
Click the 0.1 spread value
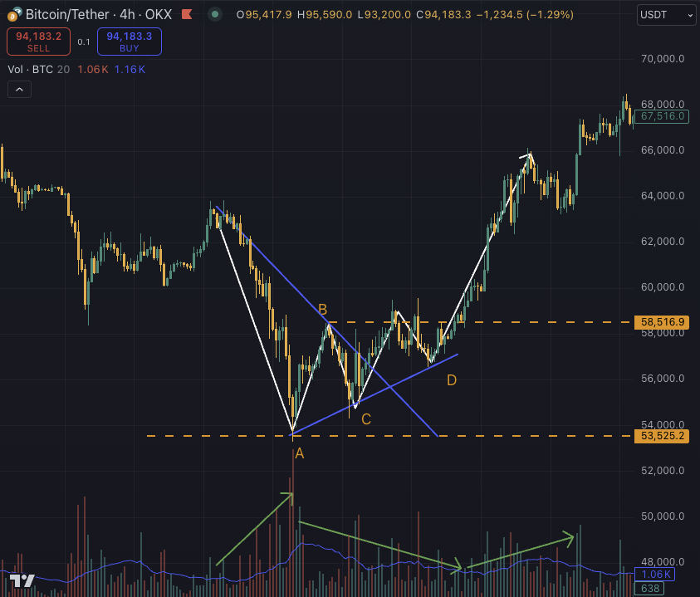coord(84,42)
